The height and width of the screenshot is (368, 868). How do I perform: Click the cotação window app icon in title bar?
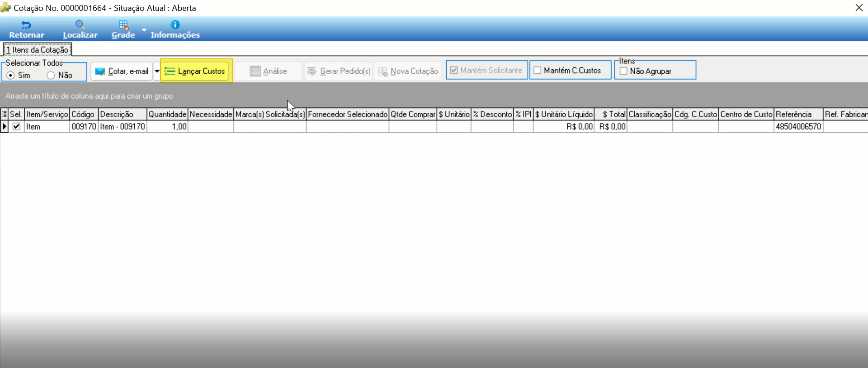tap(6, 8)
